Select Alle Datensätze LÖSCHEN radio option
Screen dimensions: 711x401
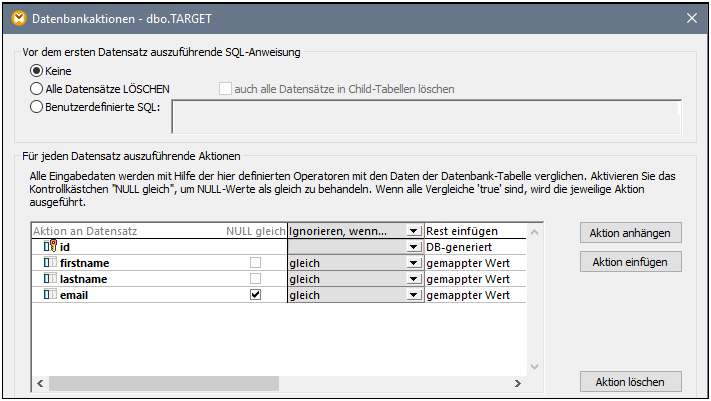tap(36, 89)
